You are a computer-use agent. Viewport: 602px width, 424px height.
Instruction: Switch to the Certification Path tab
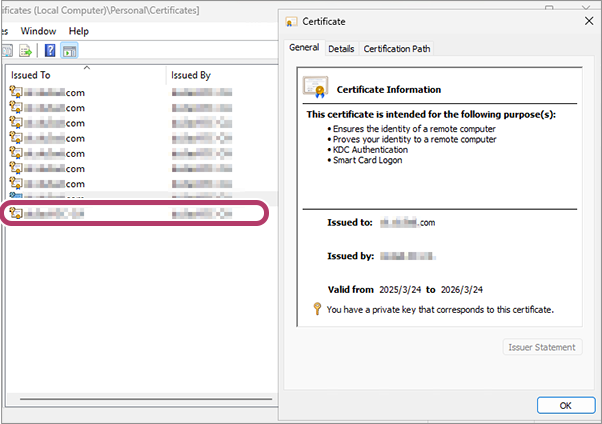click(397, 49)
